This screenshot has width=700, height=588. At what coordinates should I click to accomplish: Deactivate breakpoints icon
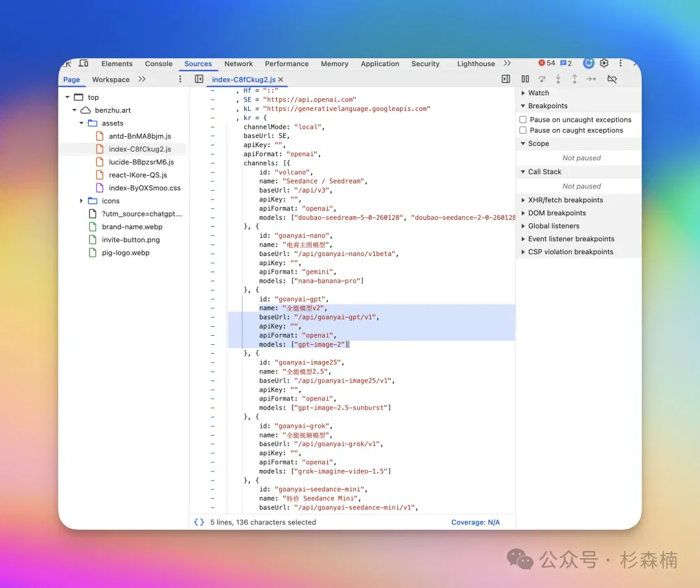click(612, 79)
